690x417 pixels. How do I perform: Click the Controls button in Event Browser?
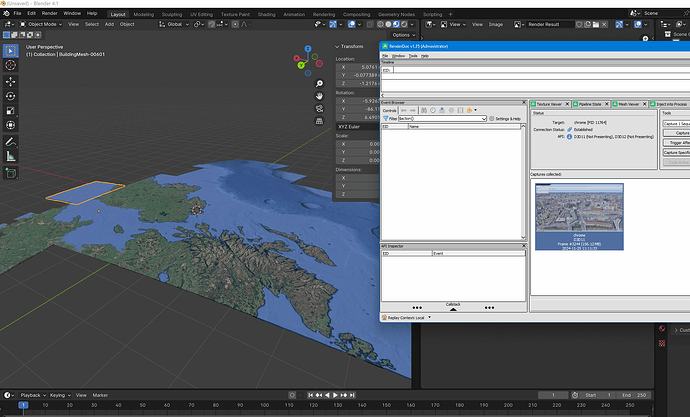[x=389, y=110]
